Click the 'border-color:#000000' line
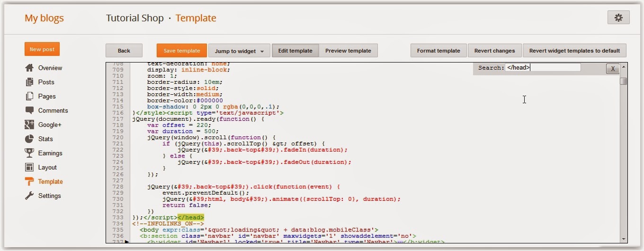Viewport: 644px width, 251px height. pyautogui.click(x=185, y=100)
